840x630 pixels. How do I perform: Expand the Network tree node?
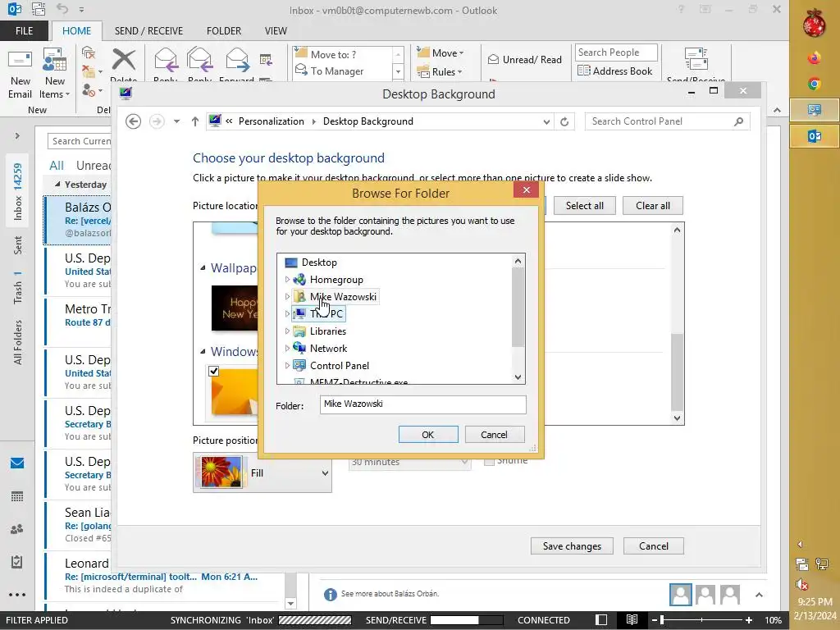click(x=287, y=348)
